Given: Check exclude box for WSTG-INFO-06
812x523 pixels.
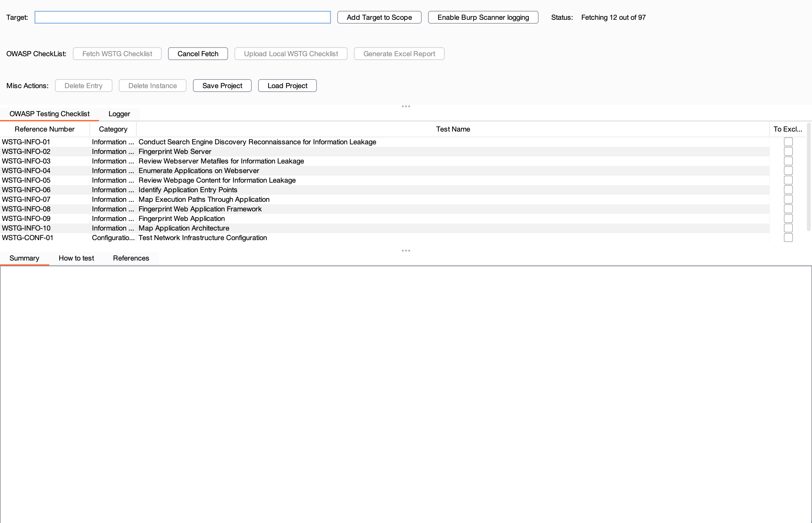Looking at the screenshot, I should 788,190.
